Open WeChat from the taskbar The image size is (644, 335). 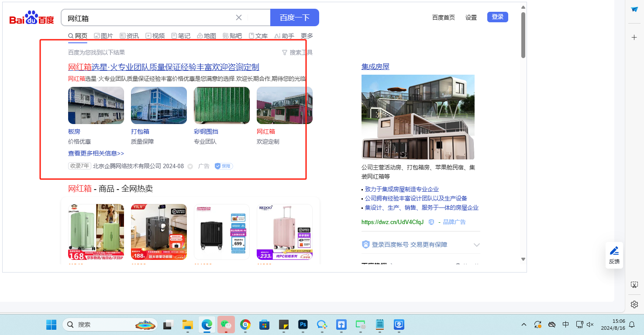[226, 325]
